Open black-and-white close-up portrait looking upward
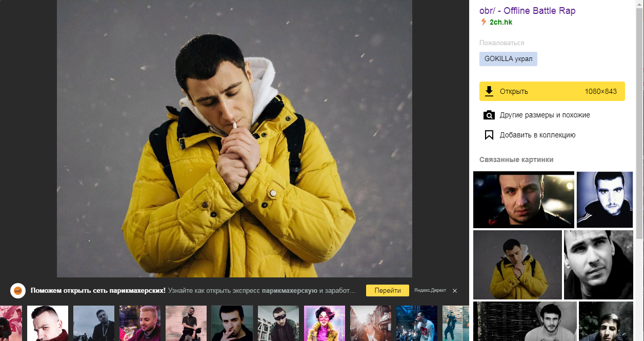Screen dimensions: 644x341 (x=598, y=265)
